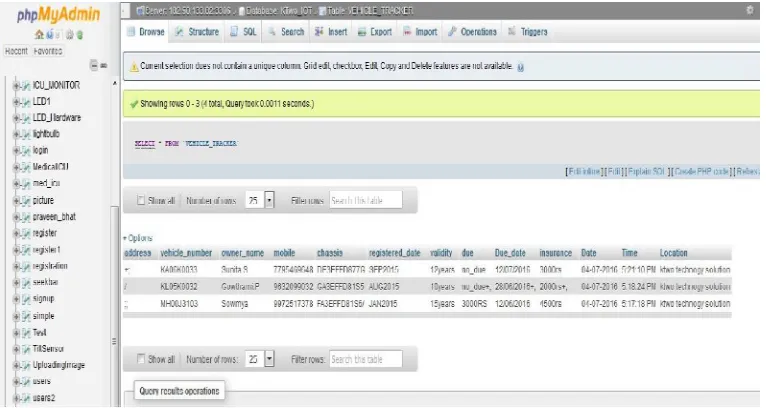
Task: Sort by insurance column header
Action: [555, 253]
